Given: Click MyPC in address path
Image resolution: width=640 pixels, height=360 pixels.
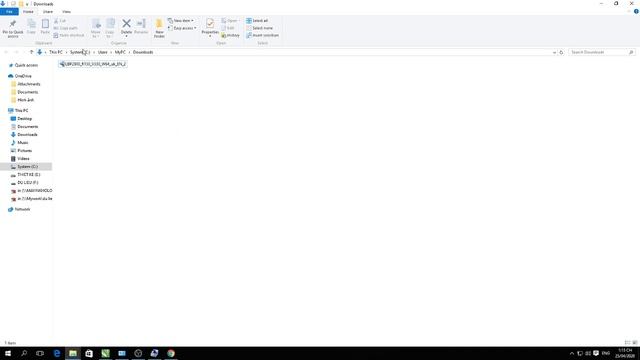Looking at the screenshot, I should (x=120, y=52).
